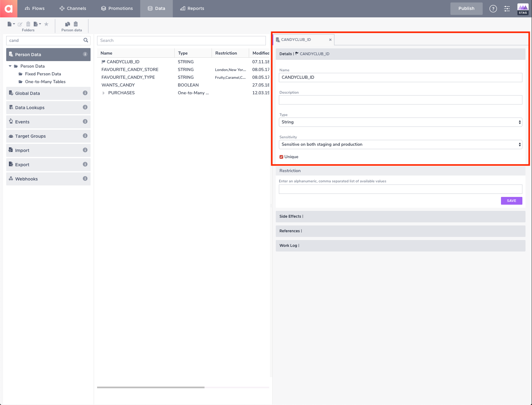Click the delete Person data trash icon
This screenshot has height=405, width=532.
click(x=76, y=24)
